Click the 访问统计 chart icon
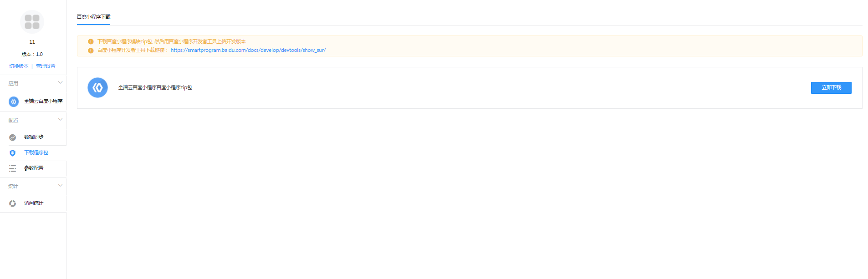This screenshot has height=279, width=868. pyautogui.click(x=13, y=203)
